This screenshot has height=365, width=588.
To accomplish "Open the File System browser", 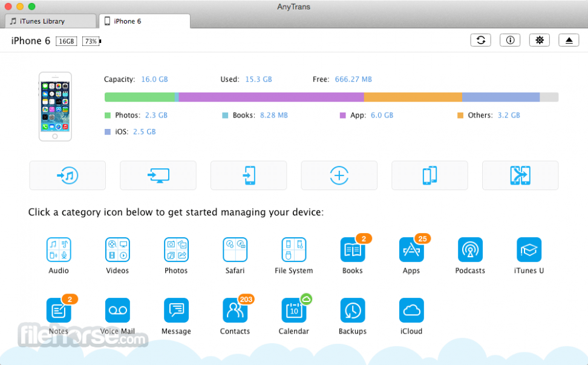I will click(293, 249).
